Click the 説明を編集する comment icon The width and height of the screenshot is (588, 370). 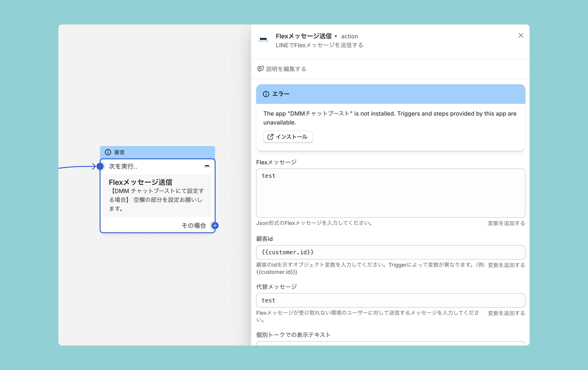[x=260, y=69]
